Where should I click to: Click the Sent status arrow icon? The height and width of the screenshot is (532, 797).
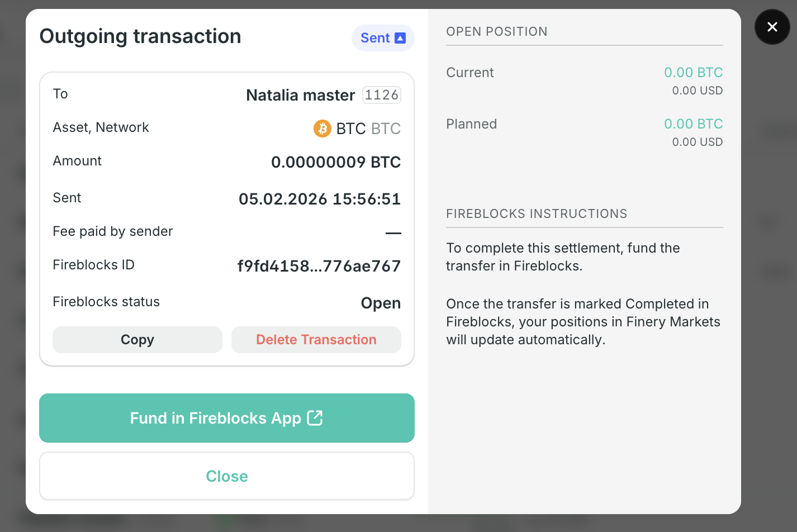[x=400, y=38]
